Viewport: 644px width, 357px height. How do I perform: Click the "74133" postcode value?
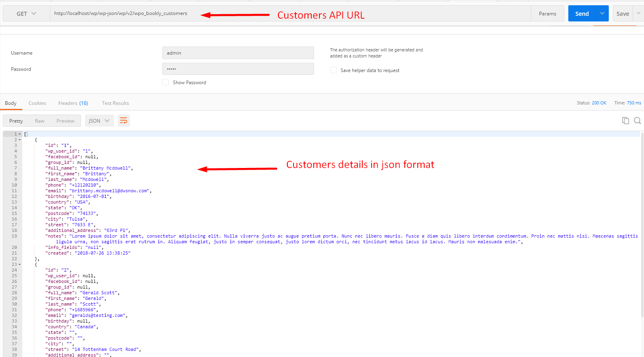87,213
